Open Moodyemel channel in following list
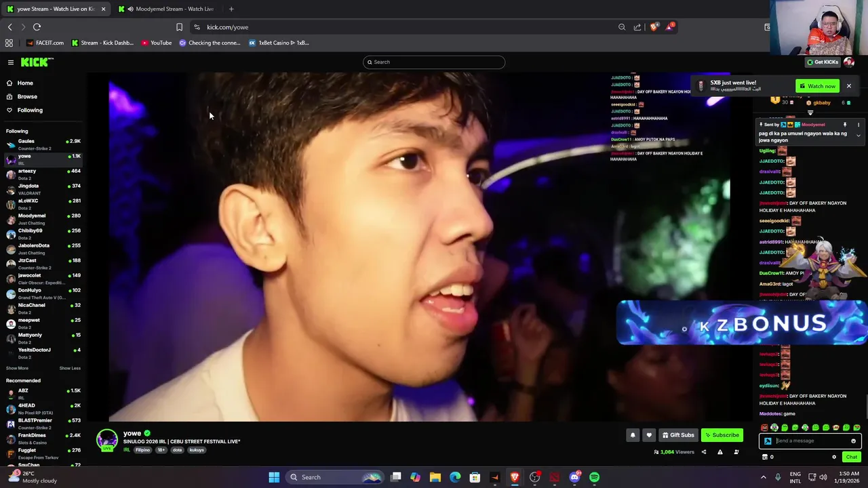Viewport: 868px width, 488px height. (42, 219)
